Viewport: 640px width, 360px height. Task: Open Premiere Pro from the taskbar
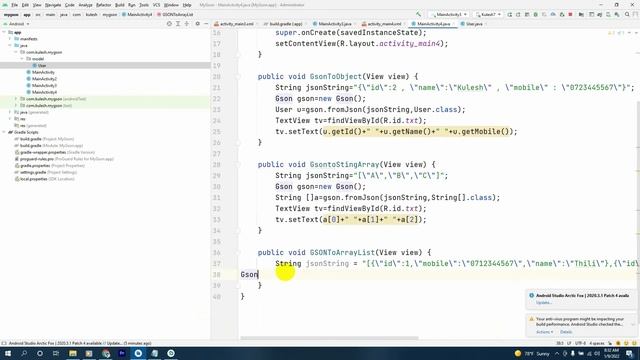[122, 353]
